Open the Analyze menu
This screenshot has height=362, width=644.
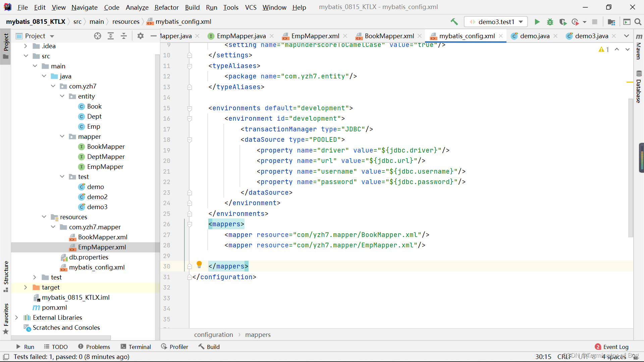tap(137, 7)
